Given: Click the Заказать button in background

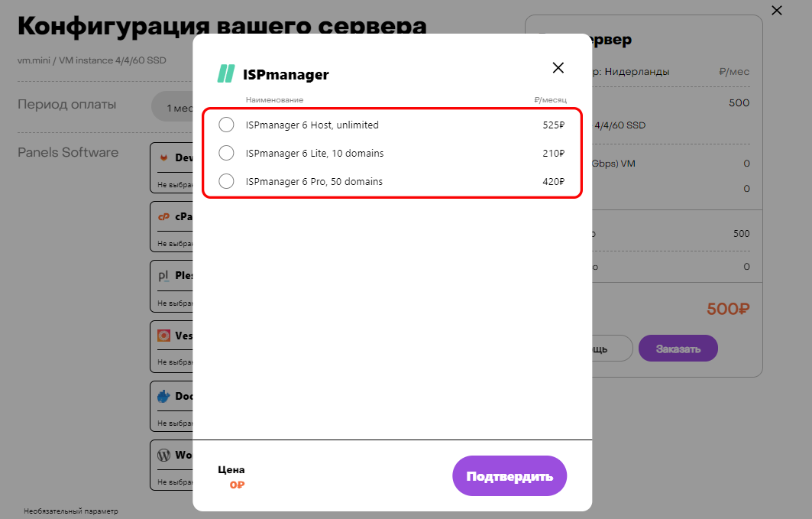Looking at the screenshot, I should point(678,349).
